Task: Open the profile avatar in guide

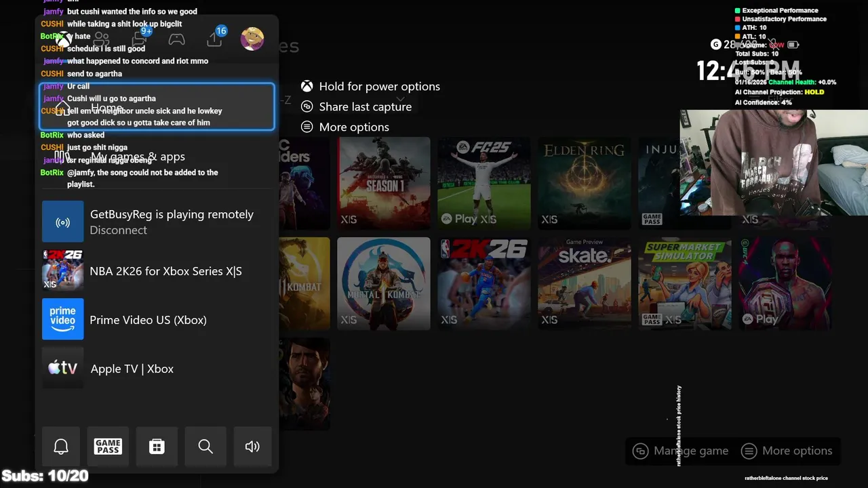Action: tap(252, 39)
